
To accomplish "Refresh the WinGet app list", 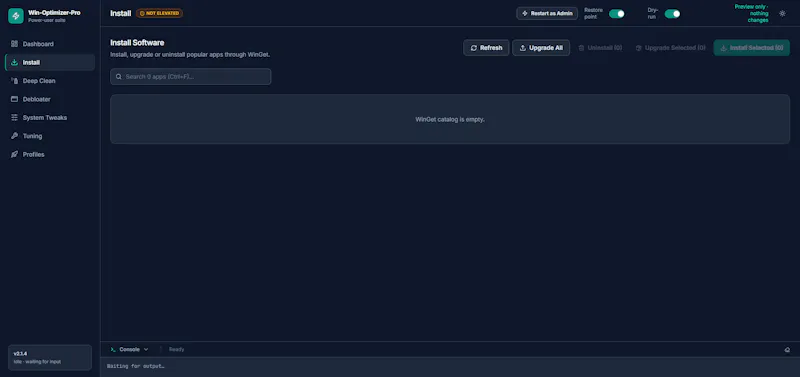I will (486, 48).
